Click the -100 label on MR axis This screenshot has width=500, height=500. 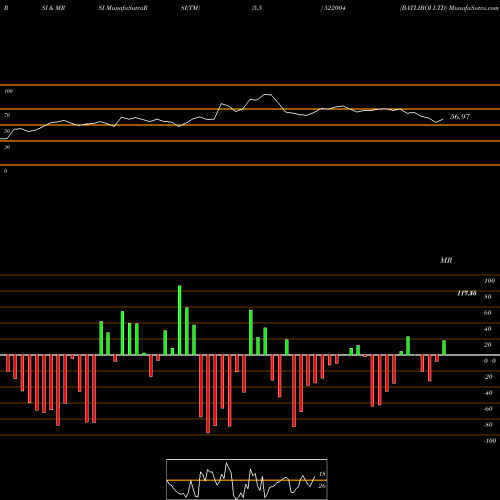pyautogui.click(x=490, y=441)
